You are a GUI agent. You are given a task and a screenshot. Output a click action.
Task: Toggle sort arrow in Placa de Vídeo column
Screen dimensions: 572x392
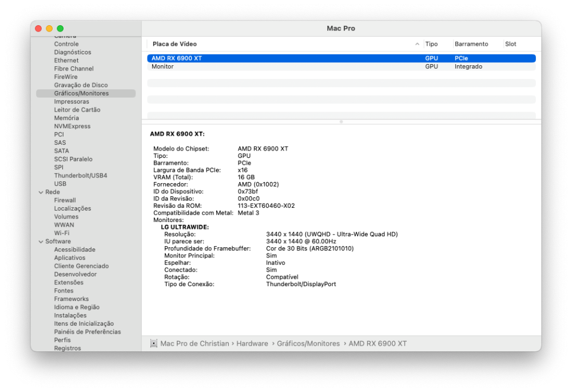417,44
